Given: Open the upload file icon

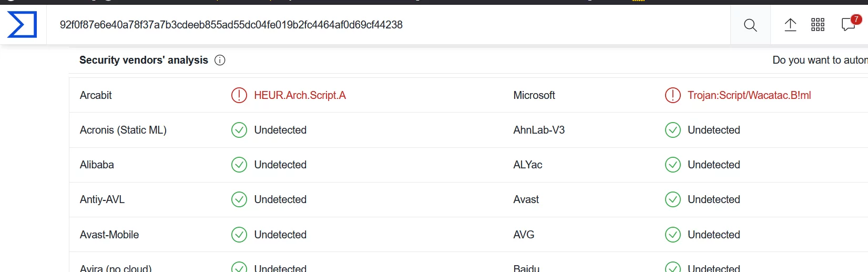Looking at the screenshot, I should click(x=790, y=25).
